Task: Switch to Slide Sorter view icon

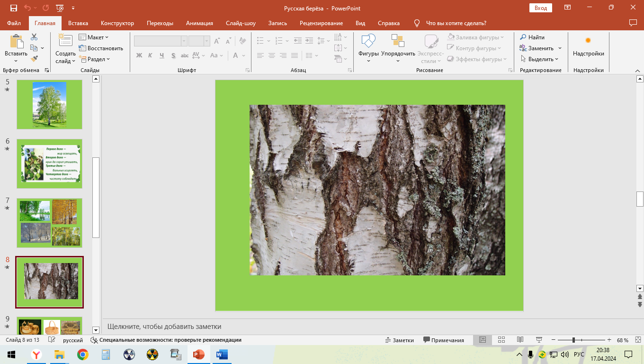Action: [x=501, y=340]
